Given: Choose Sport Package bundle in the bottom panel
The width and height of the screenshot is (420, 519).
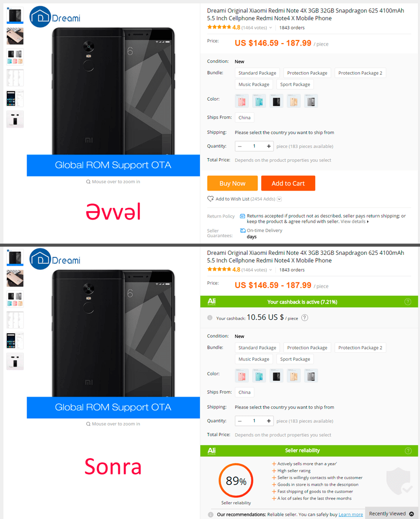Looking at the screenshot, I should click(295, 359).
